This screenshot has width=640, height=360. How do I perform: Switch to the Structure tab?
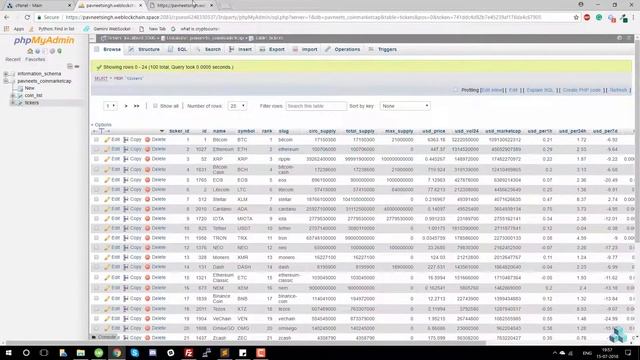tap(144, 49)
